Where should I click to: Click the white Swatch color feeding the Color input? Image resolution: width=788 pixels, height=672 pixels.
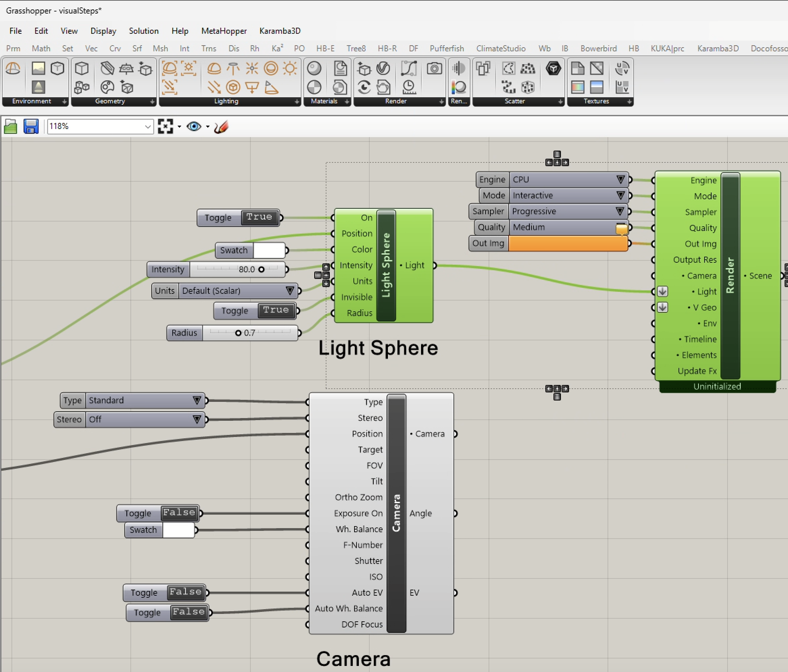coord(269,250)
